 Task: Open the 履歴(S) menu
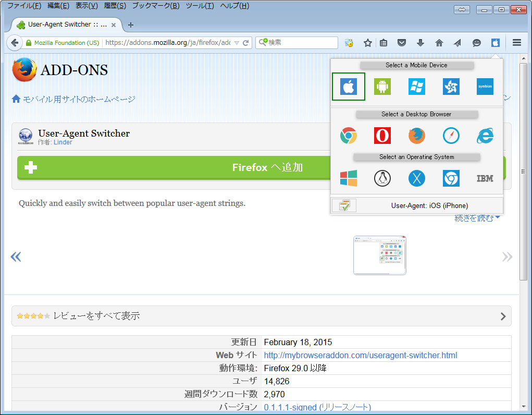[x=115, y=6]
